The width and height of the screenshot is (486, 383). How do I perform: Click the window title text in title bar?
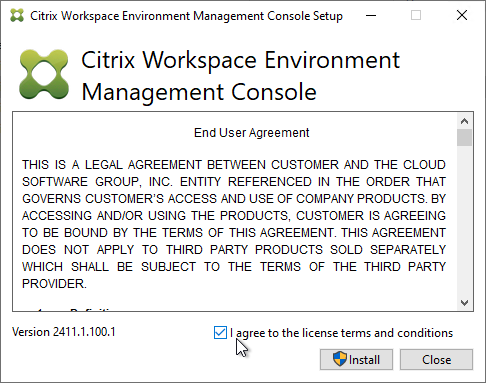pyautogui.click(x=186, y=16)
